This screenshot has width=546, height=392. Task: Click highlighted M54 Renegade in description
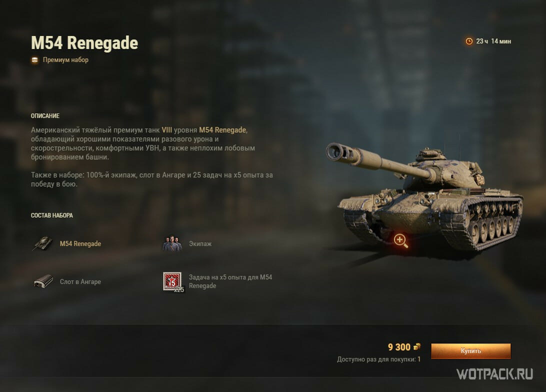click(222, 130)
